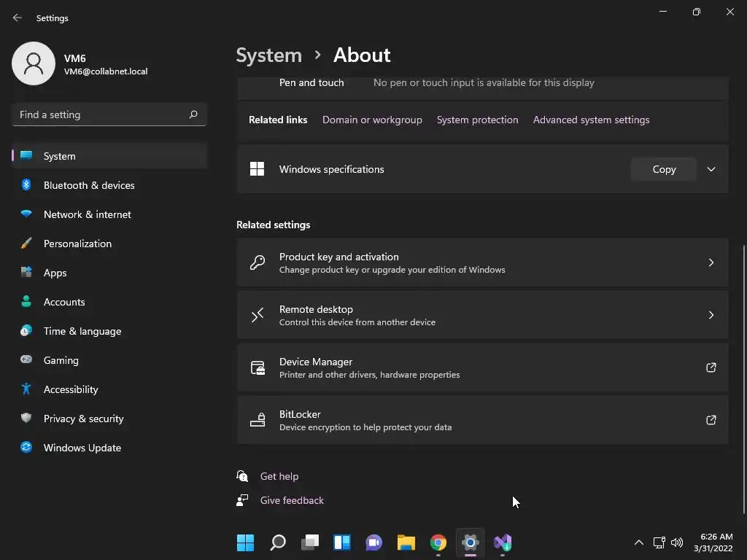This screenshot has width=747, height=560.
Task: Open Remote desktop chevron arrow
Action: click(711, 315)
